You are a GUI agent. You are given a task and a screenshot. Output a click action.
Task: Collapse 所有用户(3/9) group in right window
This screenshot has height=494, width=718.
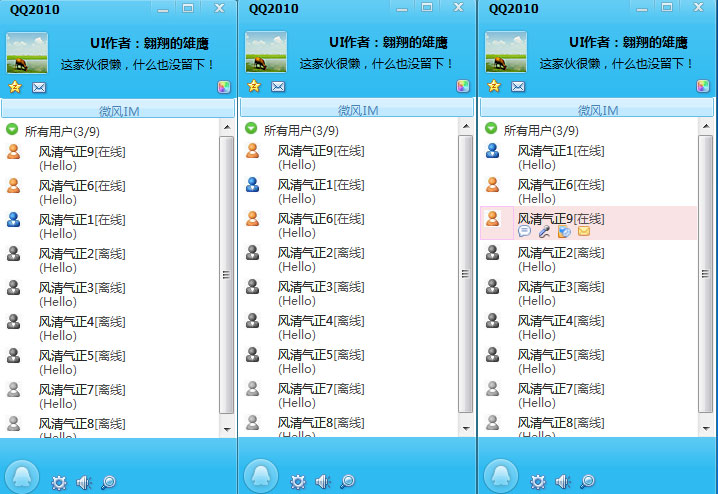click(491, 129)
